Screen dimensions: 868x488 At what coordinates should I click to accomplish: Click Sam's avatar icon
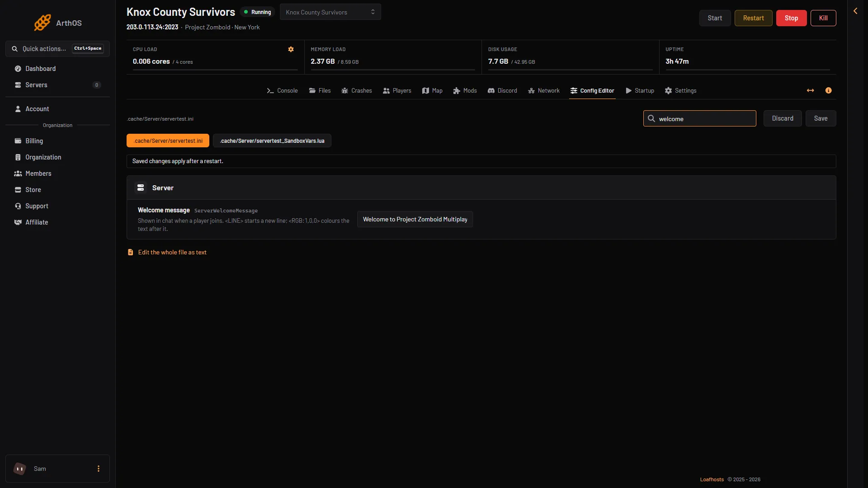(20, 469)
